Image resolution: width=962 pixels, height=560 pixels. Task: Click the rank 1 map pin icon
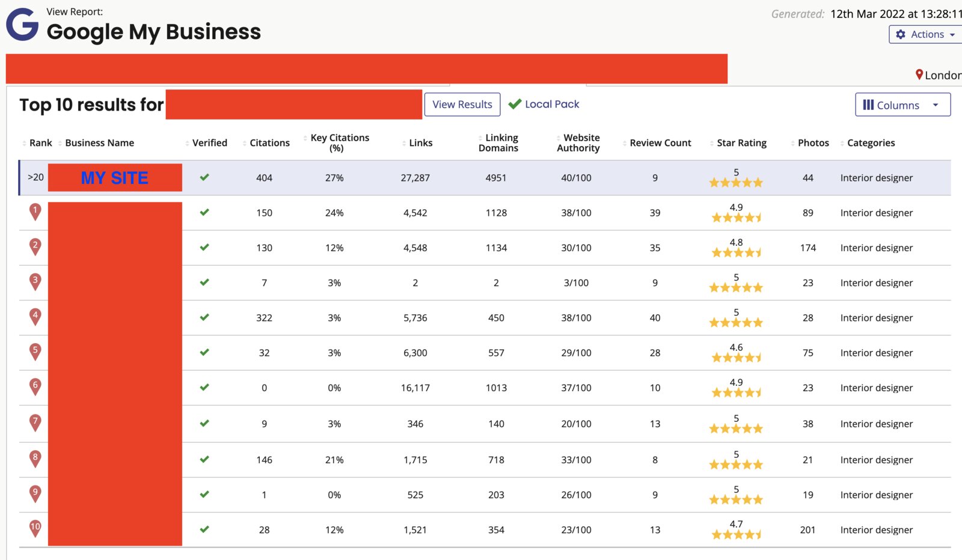35,212
